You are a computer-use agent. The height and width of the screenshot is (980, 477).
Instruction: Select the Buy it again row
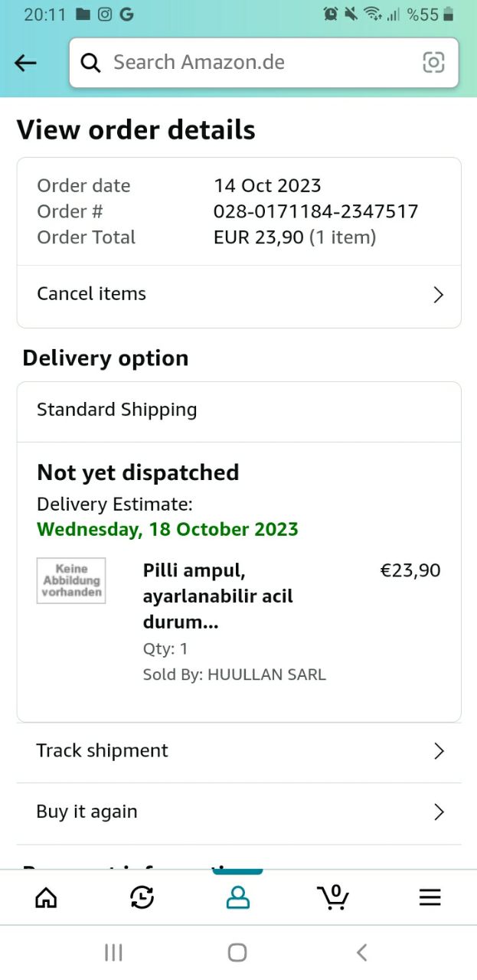point(87,812)
